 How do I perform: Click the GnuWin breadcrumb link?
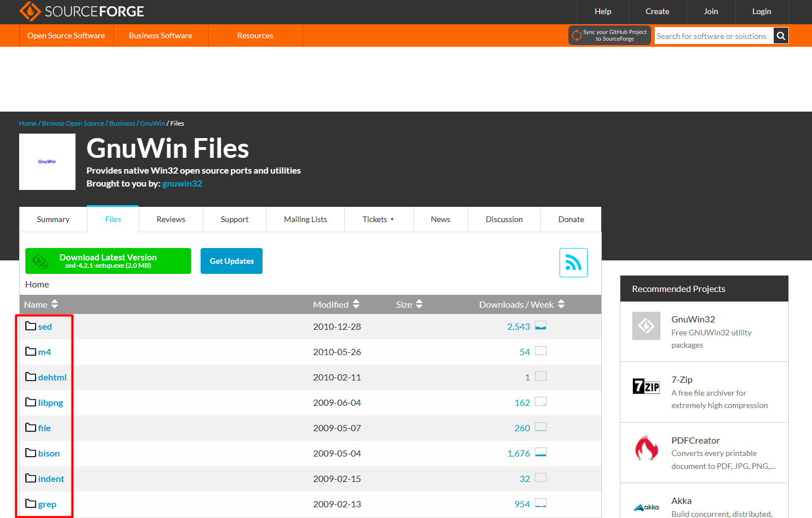click(153, 123)
